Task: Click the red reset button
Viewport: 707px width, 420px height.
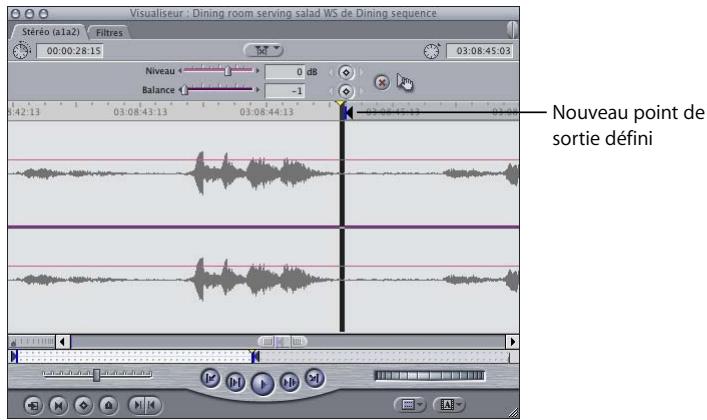Action: [x=382, y=82]
